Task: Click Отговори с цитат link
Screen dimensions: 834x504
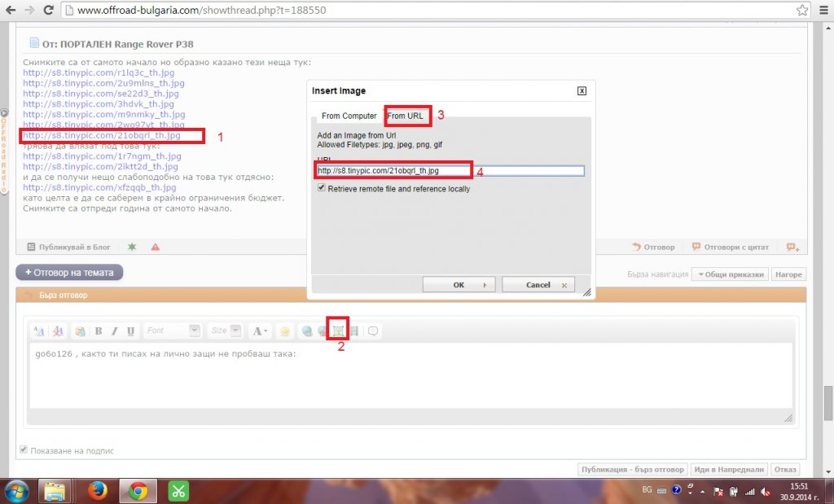Action: [731, 247]
